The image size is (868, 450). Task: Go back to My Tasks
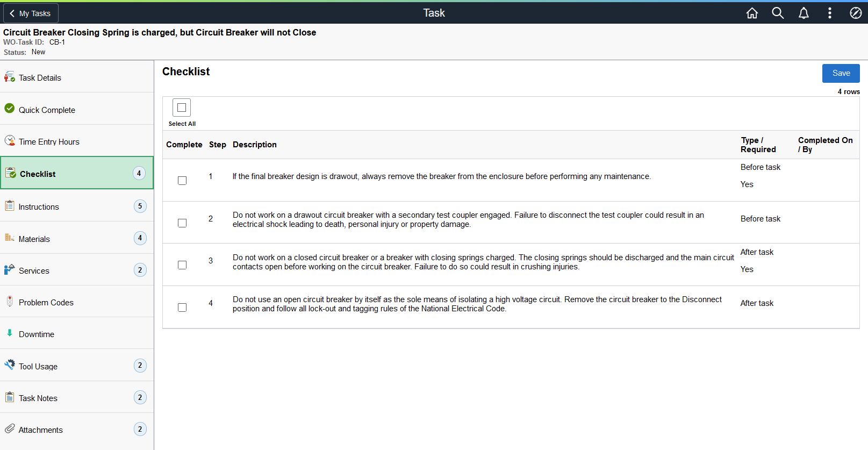click(31, 13)
